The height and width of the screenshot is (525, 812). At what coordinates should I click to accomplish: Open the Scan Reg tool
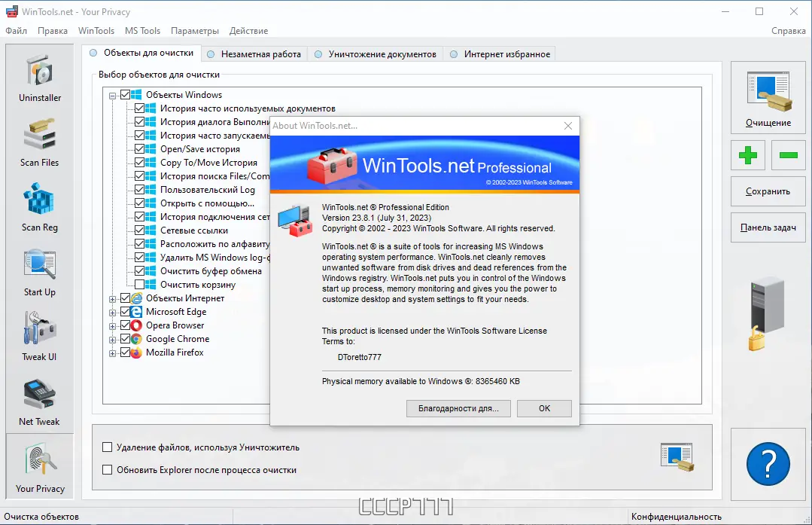tap(40, 207)
